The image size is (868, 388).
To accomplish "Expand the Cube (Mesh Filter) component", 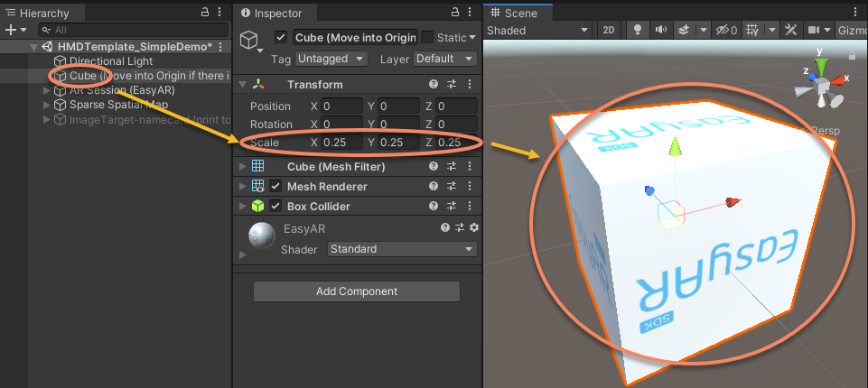I will click(x=242, y=166).
